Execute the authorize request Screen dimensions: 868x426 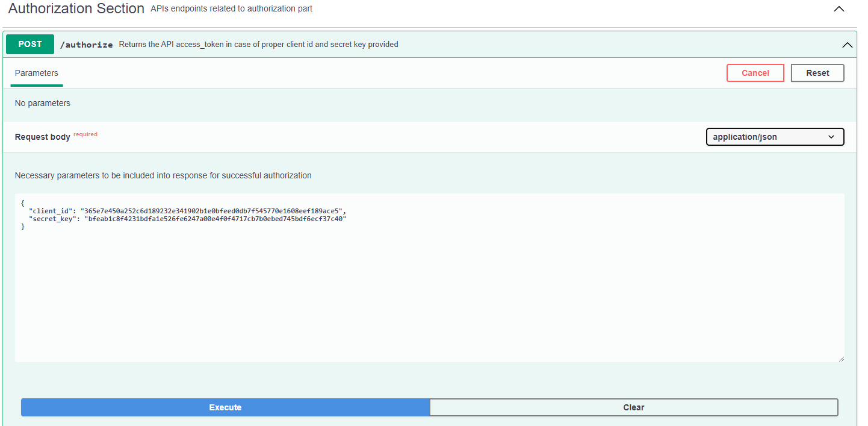pyautogui.click(x=225, y=407)
